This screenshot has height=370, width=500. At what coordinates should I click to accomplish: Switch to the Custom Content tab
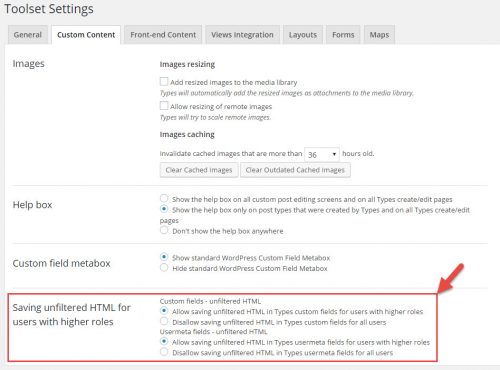[86, 35]
